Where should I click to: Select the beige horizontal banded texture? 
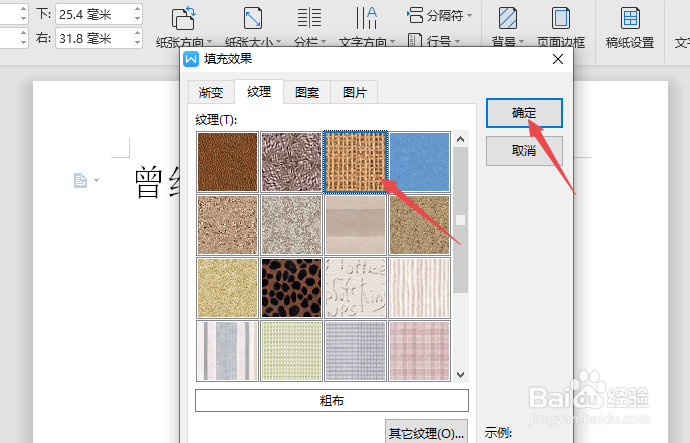pyautogui.click(x=356, y=225)
